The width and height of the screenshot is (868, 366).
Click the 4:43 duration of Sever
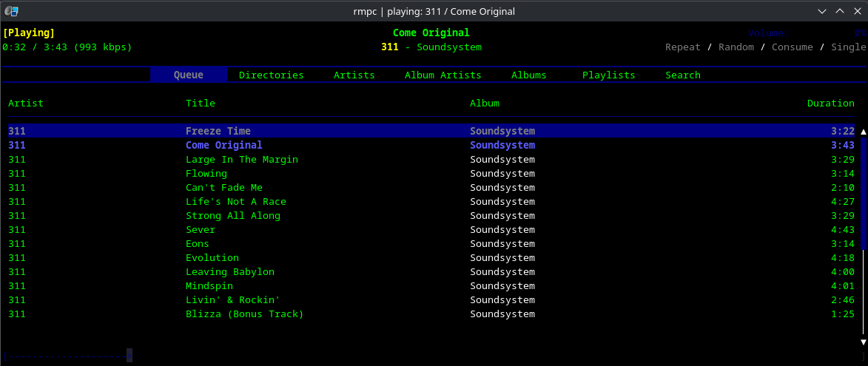(843, 229)
